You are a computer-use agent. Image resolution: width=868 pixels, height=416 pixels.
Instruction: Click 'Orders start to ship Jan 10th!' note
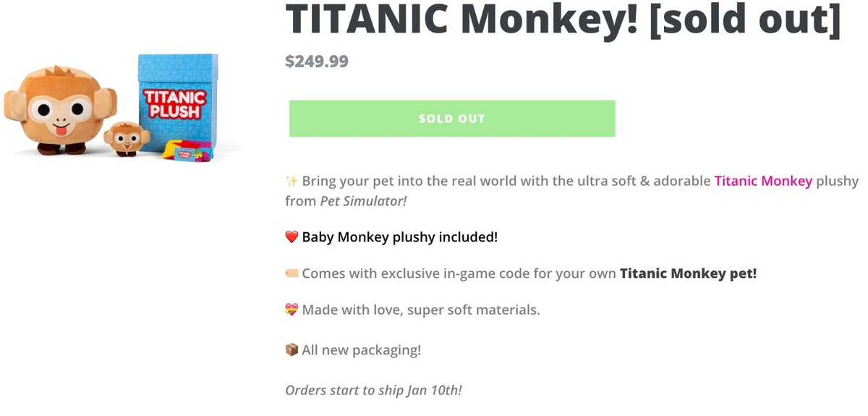coord(373,390)
